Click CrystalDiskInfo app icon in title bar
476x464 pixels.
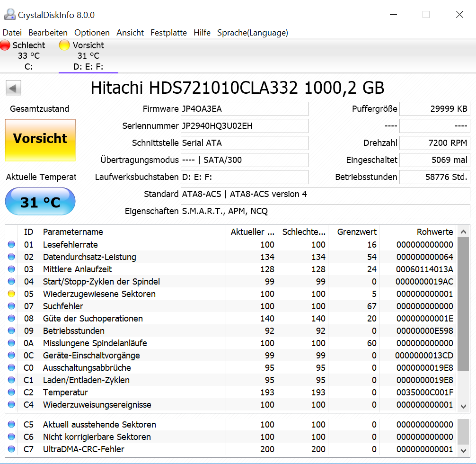click(10, 15)
